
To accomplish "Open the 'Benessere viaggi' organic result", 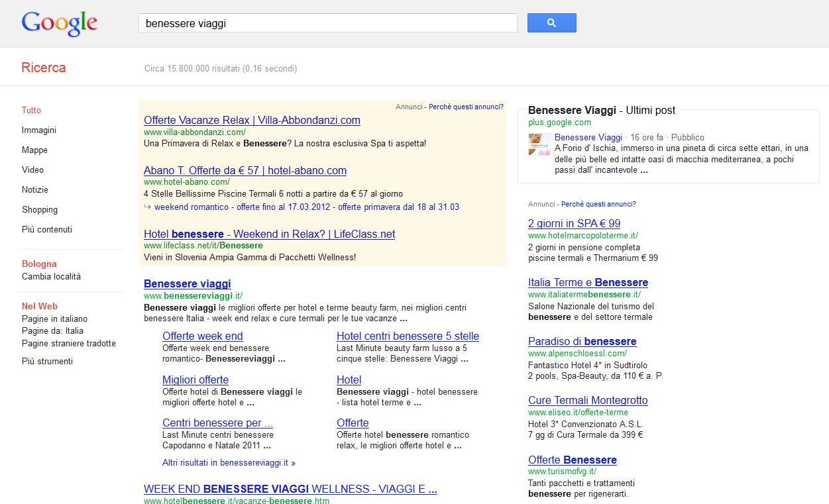I will click(x=188, y=284).
